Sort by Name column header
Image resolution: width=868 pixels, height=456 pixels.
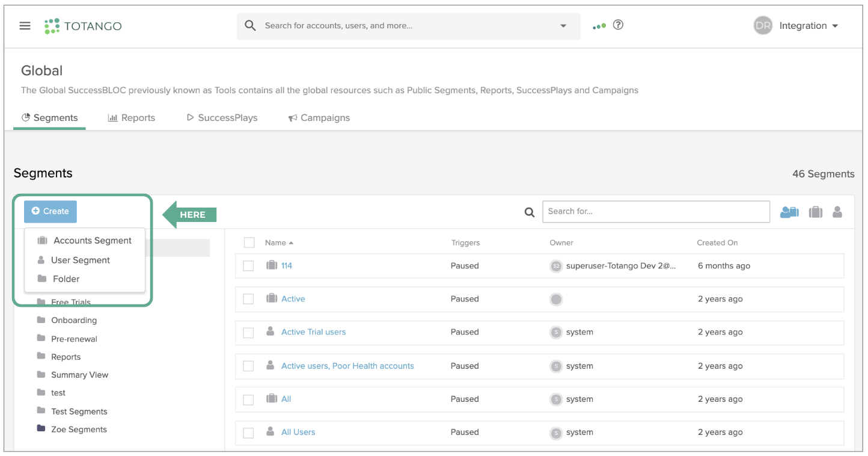[x=279, y=242]
